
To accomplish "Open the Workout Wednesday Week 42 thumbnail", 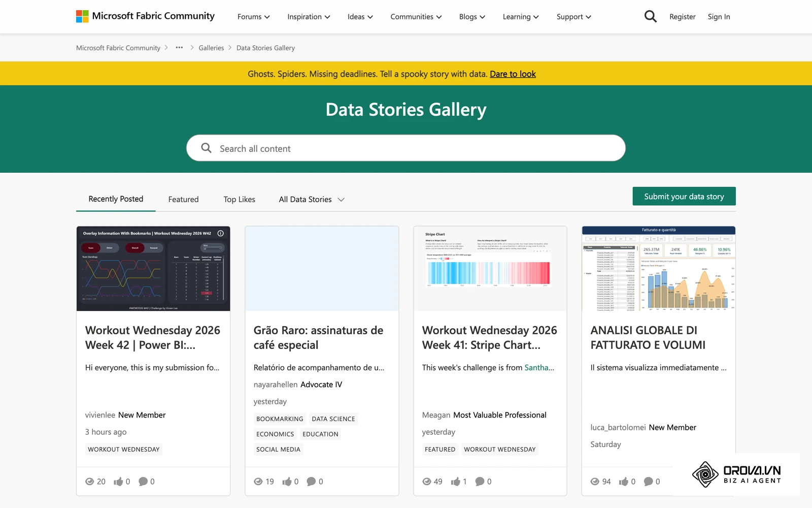I will [153, 269].
